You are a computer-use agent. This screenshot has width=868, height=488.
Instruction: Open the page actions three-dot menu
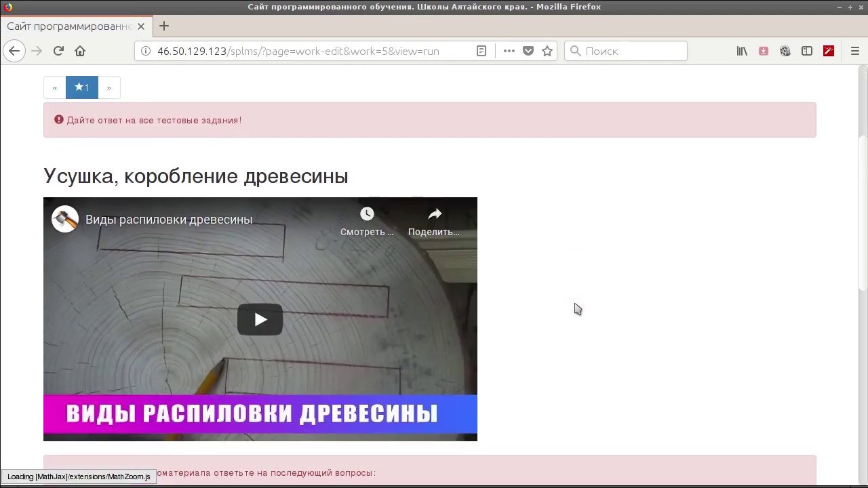[509, 51]
